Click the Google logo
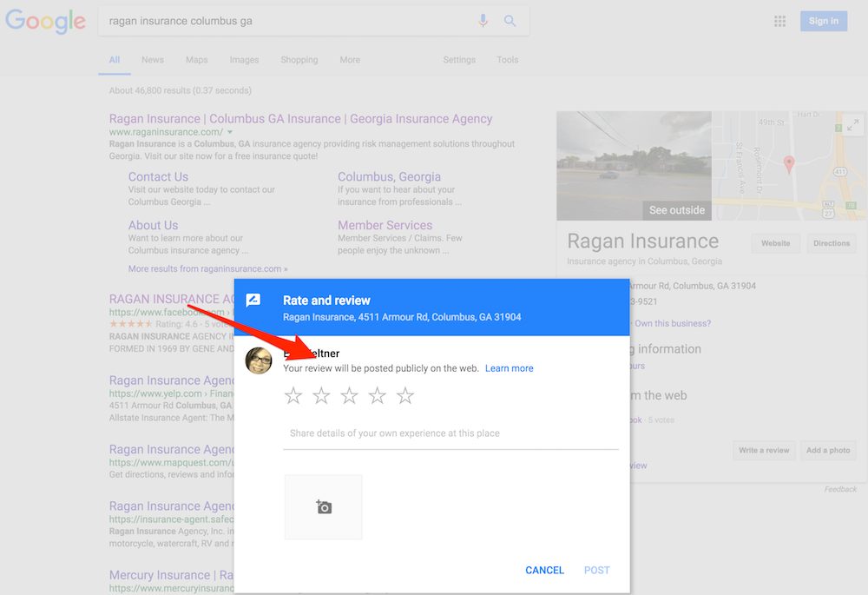The height and width of the screenshot is (595, 868). pyautogui.click(x=45, y=21)
